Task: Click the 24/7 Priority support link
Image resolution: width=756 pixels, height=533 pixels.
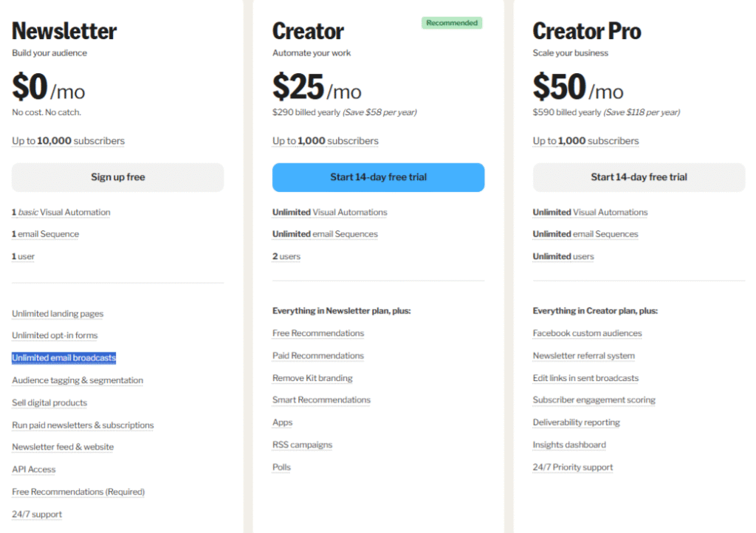Action: click(x=573, y=467)
